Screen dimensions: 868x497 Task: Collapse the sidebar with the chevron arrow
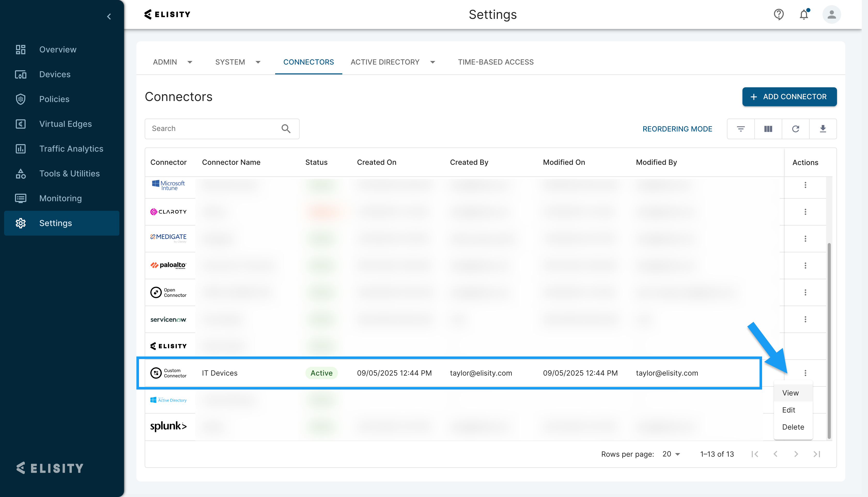point(109,16)
